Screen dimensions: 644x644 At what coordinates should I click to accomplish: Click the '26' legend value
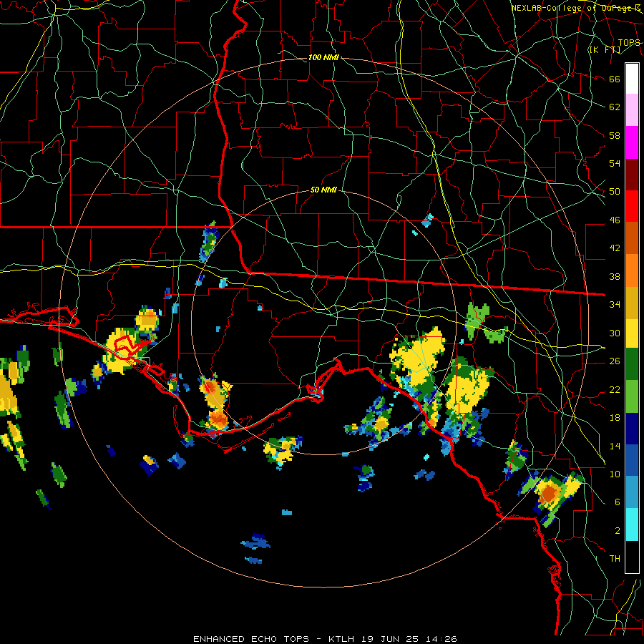615,361
